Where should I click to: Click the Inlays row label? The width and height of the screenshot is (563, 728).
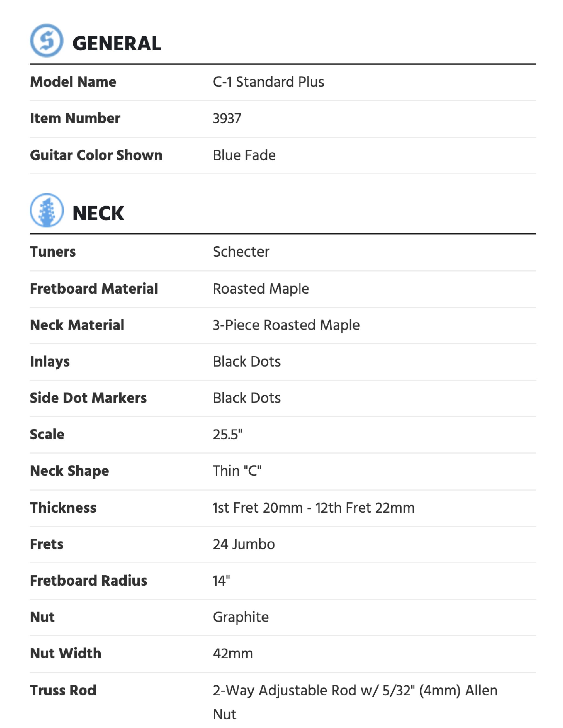pos(50,362)
